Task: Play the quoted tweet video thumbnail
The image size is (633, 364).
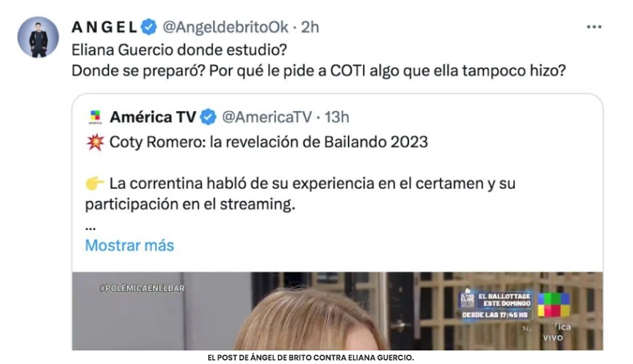Action: click(x=337, y=311)
